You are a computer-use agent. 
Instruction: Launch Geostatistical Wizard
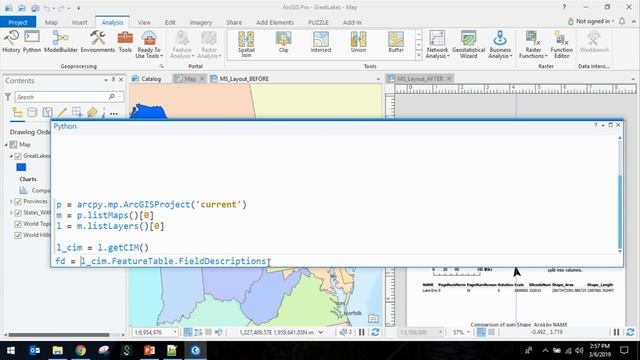tap(469, 44)
